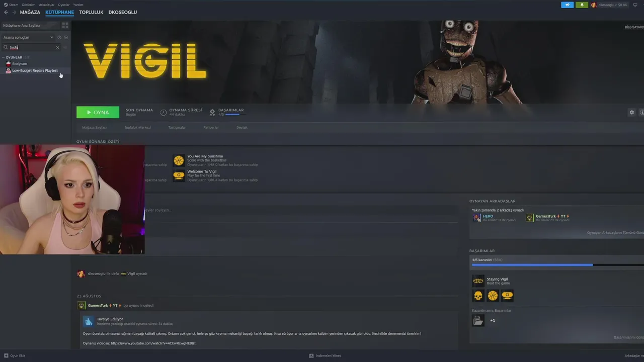Open the Tartışmalar link
The width and height of the screenshot is (644, 362).
[x=177, y=127]
